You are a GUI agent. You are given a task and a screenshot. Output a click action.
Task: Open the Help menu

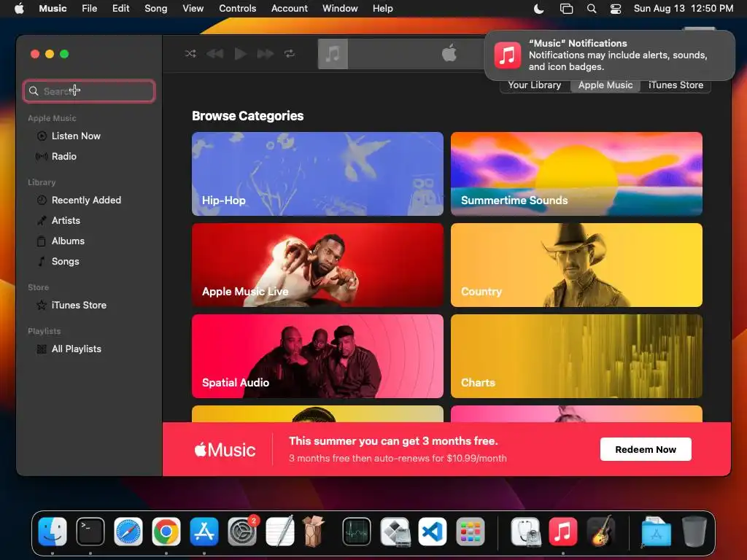click(x=382, y=9)
